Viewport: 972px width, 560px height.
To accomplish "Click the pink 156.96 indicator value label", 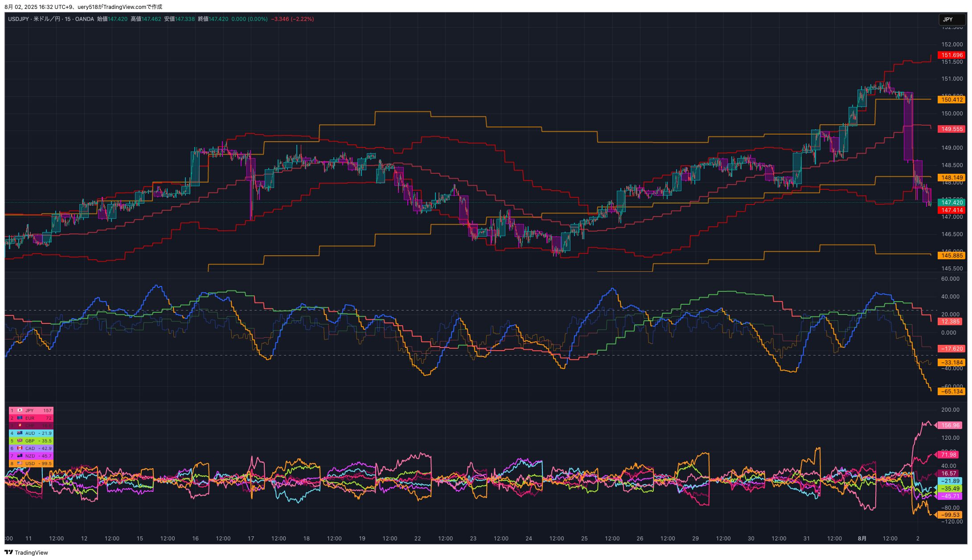I will [950, 425].
